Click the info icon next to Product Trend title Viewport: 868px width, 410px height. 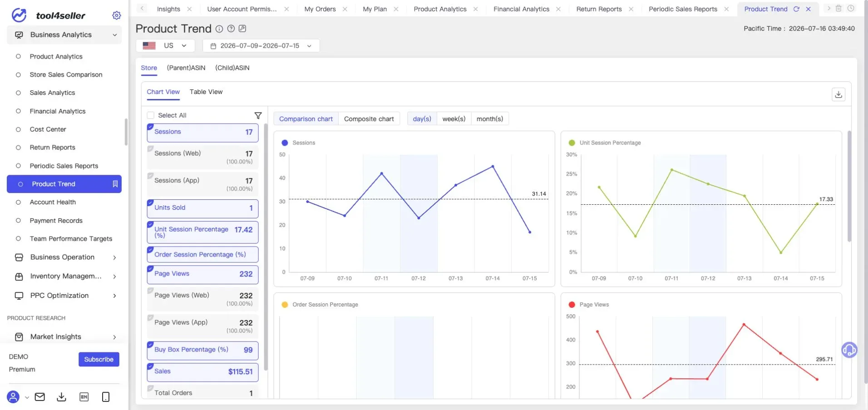(219, 29)
